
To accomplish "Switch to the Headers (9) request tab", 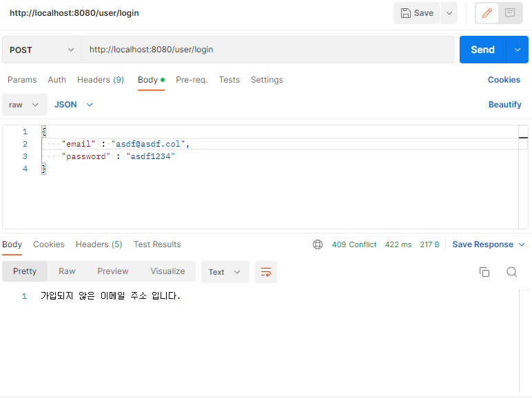I will 101,80.
